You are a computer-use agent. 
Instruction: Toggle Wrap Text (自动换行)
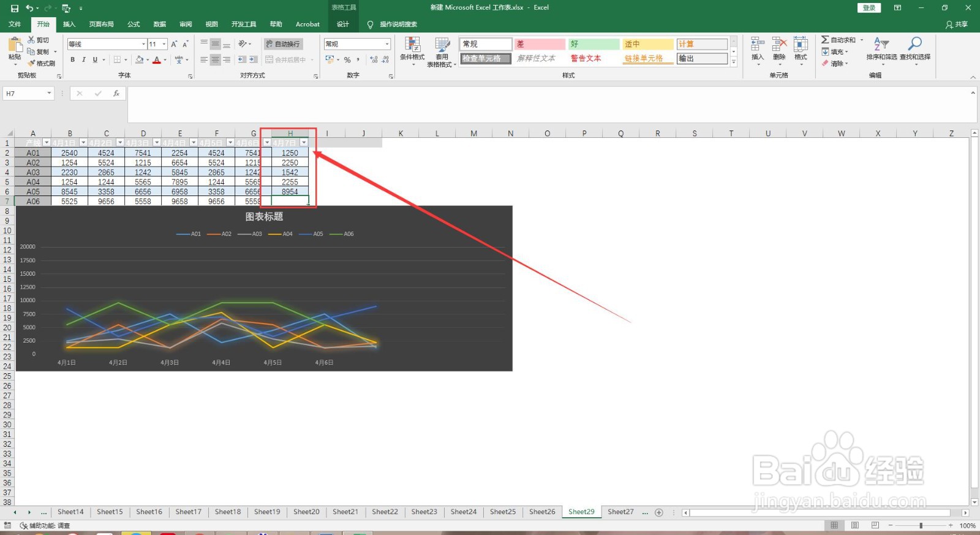pos(283,44)
